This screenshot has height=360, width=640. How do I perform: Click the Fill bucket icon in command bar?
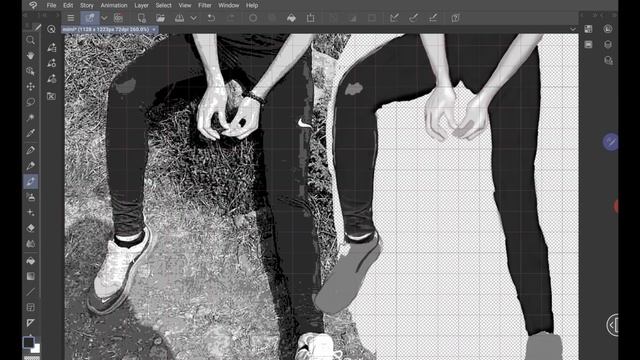pyautogui.click(x=291, y=18)
